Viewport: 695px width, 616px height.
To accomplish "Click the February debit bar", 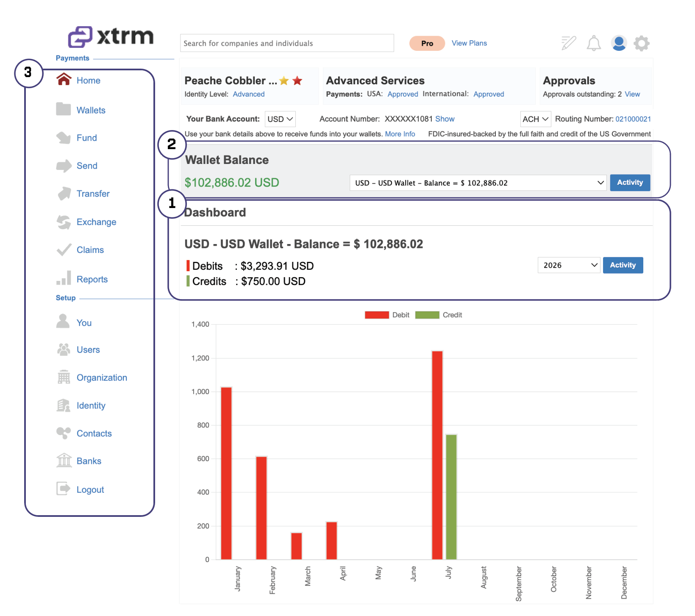I will pyautogui.click(x=261, y=508).
